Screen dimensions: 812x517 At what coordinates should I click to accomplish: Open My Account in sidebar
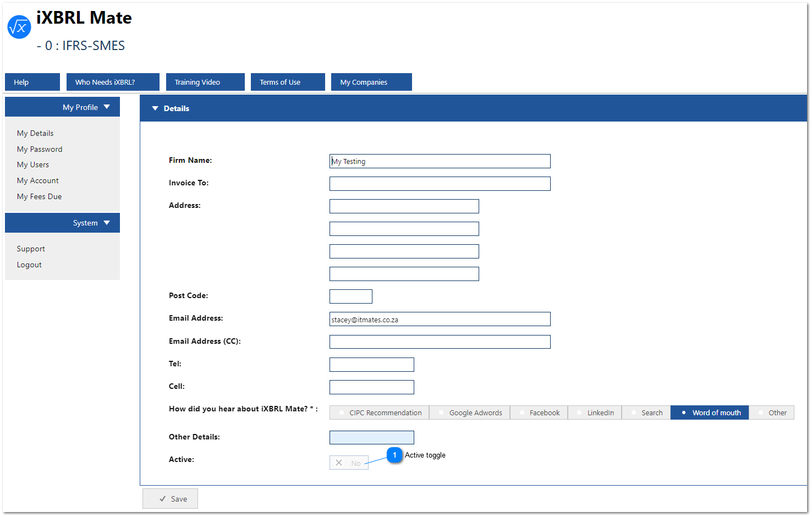coord(38,180)
